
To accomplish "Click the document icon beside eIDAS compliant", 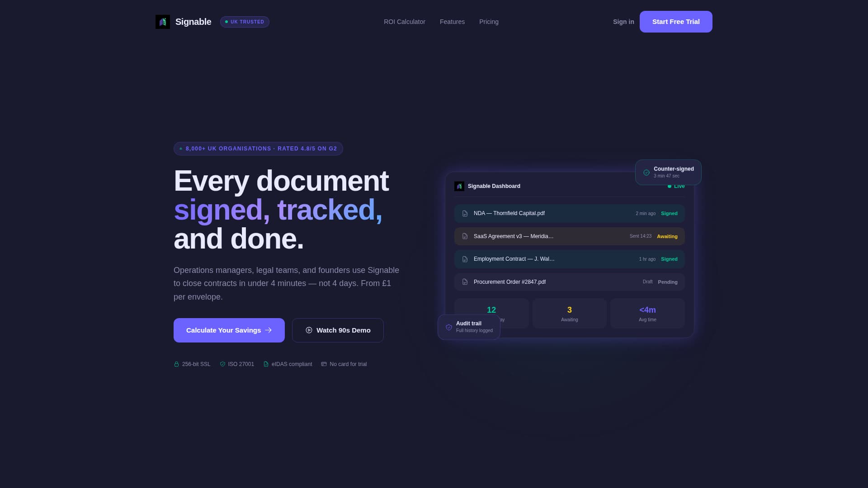I will (266, 364).
